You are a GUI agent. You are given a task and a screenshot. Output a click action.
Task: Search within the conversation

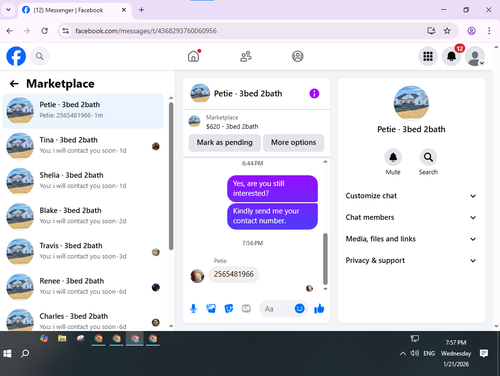[428, 157]
